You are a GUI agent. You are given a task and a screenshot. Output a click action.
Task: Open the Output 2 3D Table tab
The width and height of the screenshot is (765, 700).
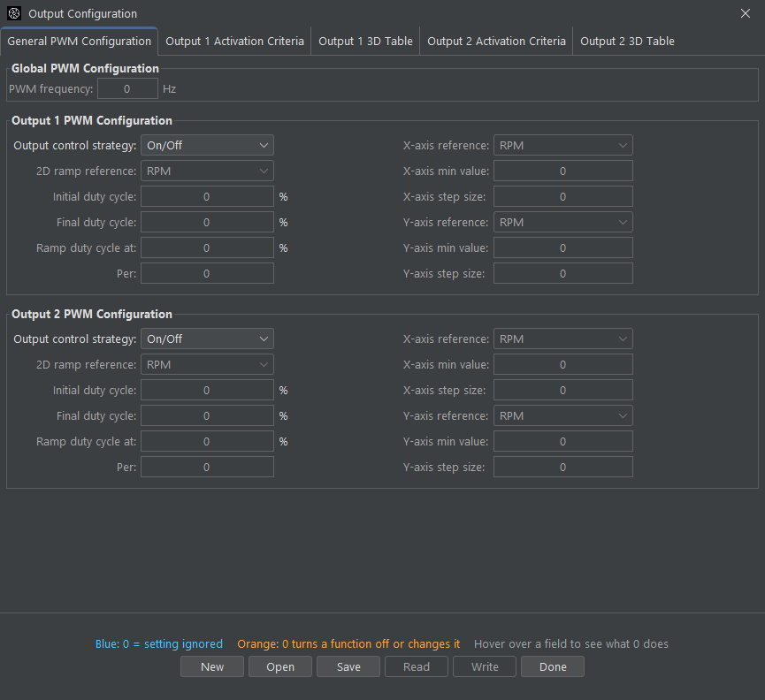627,42
